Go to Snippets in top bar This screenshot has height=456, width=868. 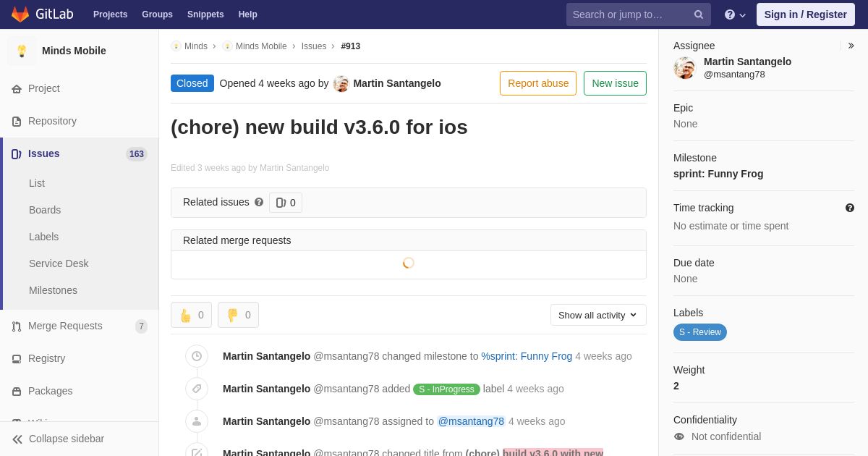[x=205, y=14]
